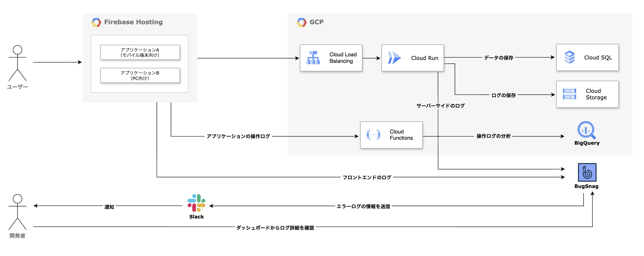Image resolution: width=644 pixels, height=256 pixels.
Task: Click the Cloud Storage icon
Action: pos(569,94)
